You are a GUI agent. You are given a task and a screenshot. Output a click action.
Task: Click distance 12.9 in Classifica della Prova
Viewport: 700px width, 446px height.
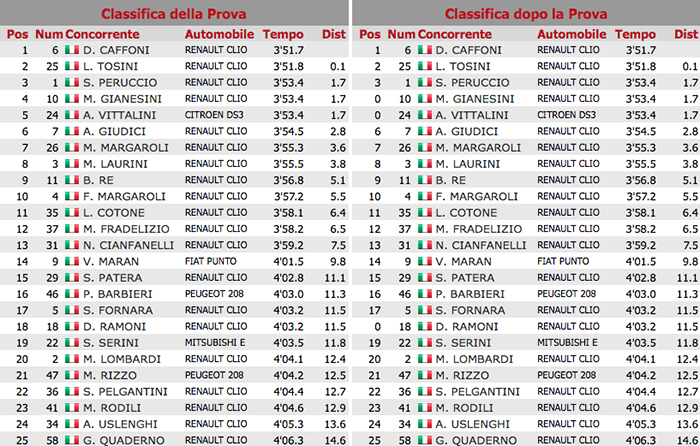(x=335, y=408)
